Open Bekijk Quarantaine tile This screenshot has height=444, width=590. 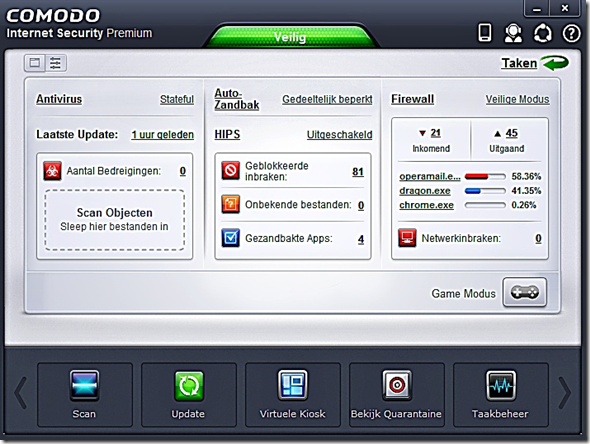397,395
